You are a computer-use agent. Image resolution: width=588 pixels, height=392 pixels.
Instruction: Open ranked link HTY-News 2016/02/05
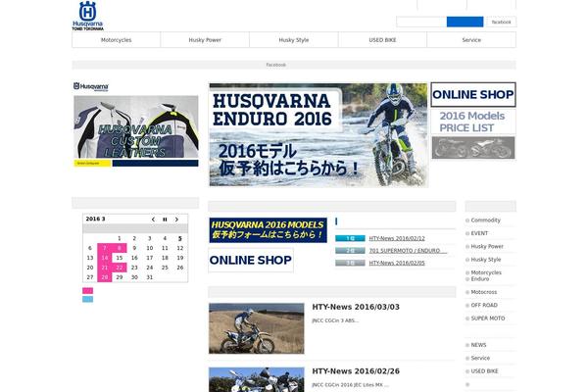click(x=397, y=263)
